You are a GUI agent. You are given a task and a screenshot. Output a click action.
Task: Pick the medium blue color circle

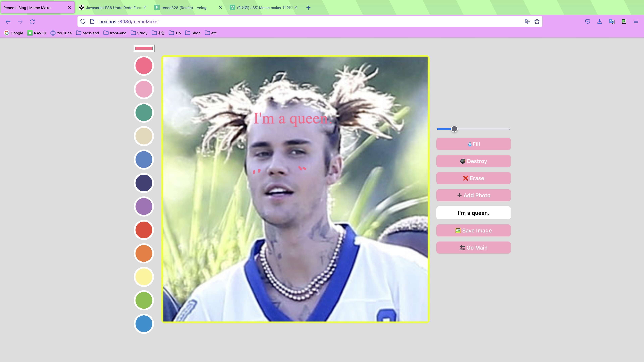coord(144,160)
